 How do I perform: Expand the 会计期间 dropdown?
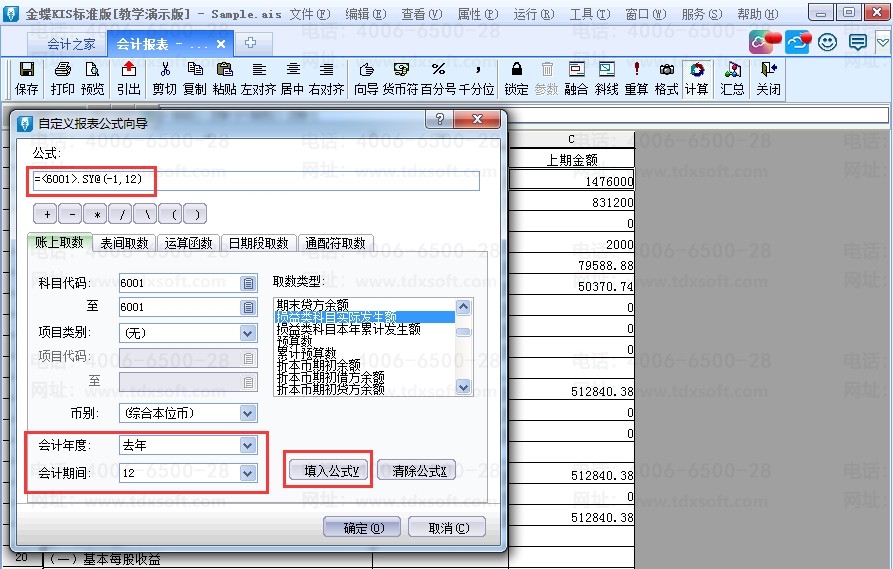click(248, 473)
